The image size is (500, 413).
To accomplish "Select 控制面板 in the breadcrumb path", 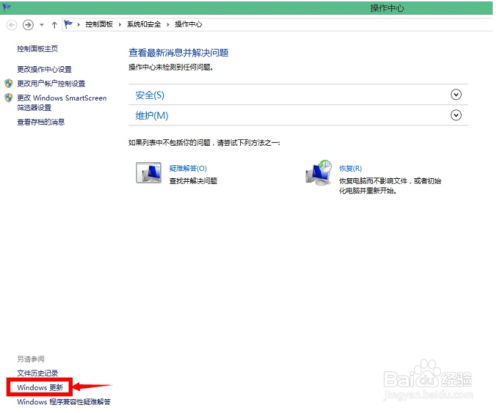I will [99, 24].
